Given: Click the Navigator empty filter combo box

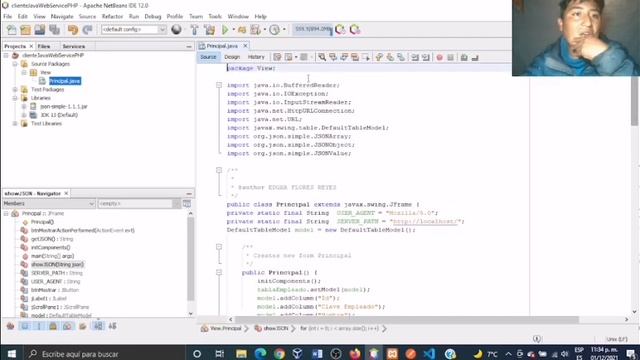Looking at the screenshot, I should coord(139,203).
